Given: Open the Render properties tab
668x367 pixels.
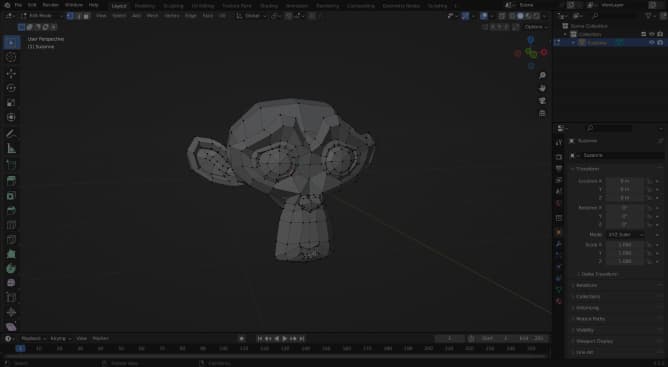Looking at the screenshot, I should (559, 157).
